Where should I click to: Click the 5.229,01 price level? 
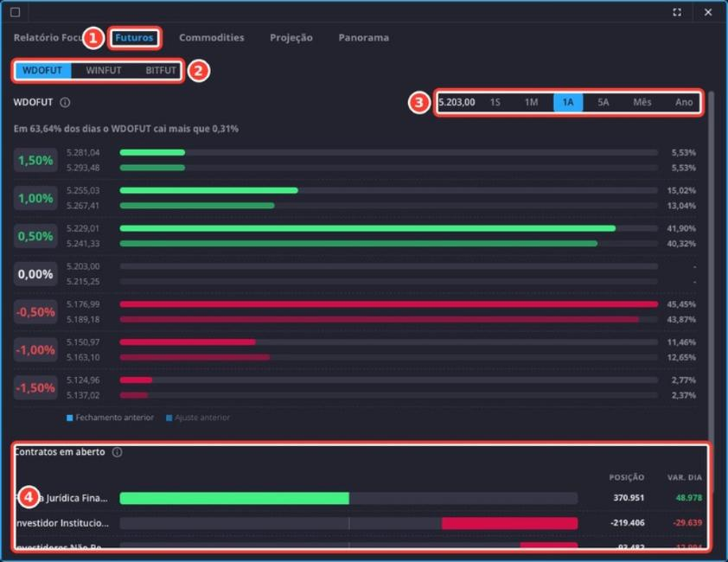83,228
